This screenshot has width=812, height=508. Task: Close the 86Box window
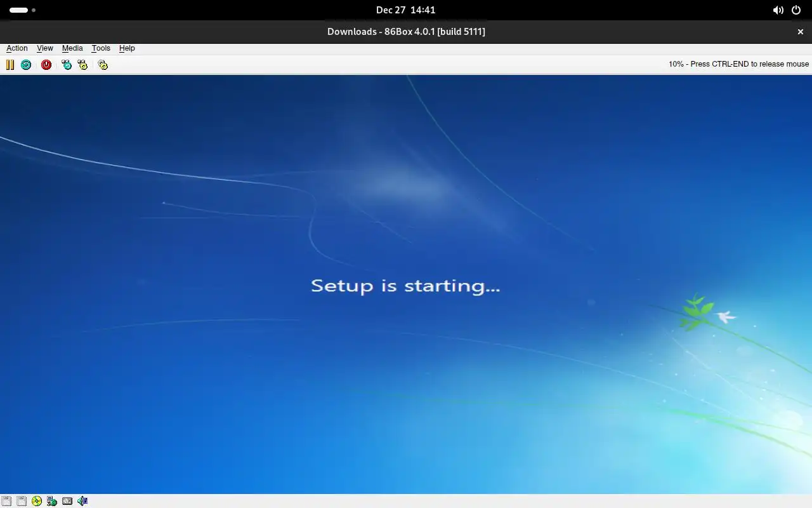(800, 32)
